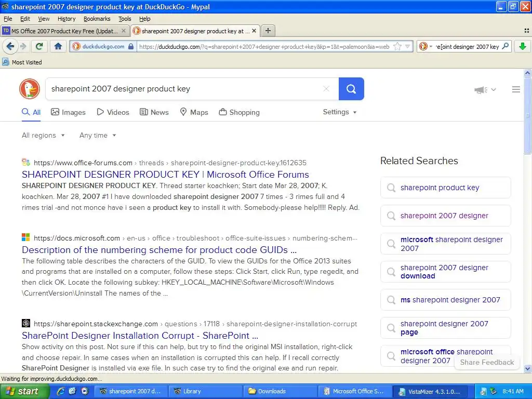Select the Maps search tab

pyautogui.click(x=194, y=112)
